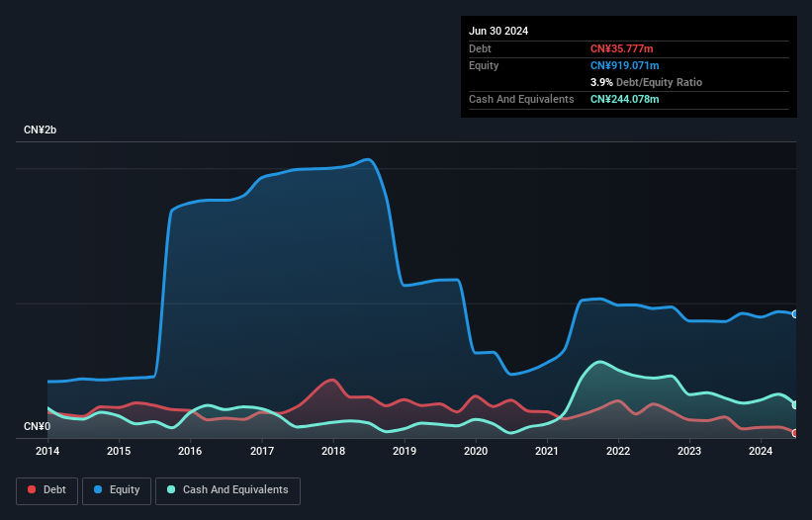Click the 2015 x-axis label
This screenshot has height=520, width=812.
pyautogui.click(x=119, y=451)
